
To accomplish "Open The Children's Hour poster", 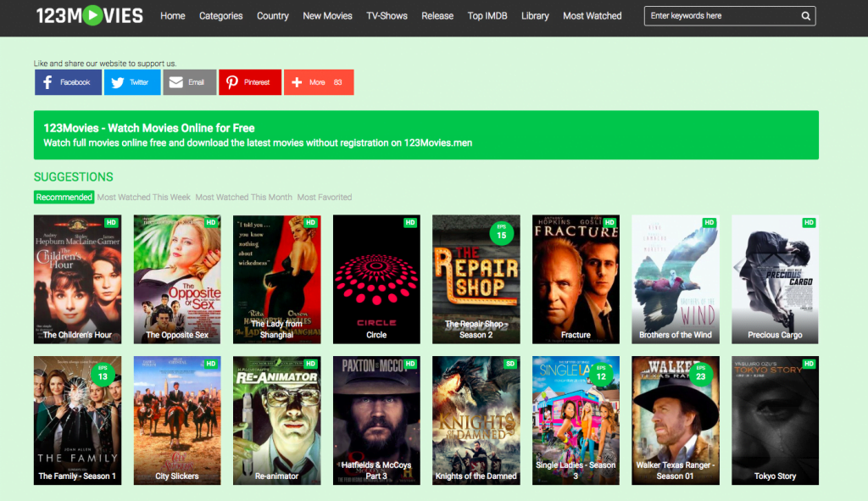I will pyautogui.click(x=77, y=280).
